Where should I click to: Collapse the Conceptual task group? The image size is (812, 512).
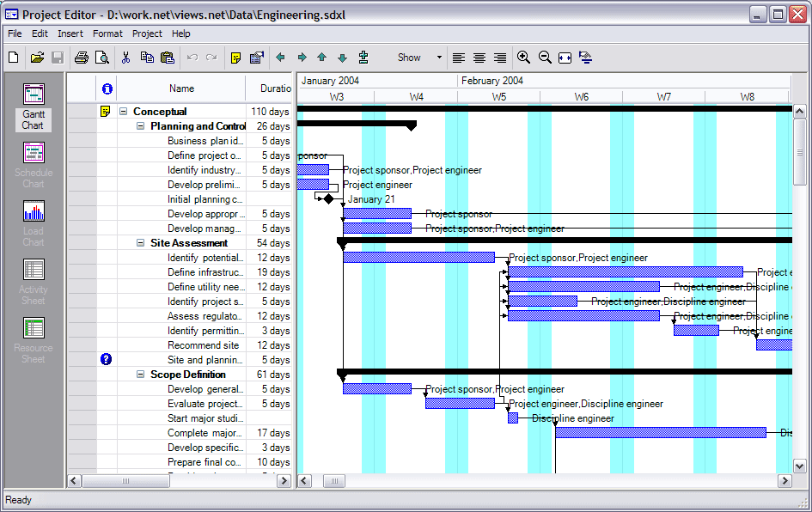[x=123, y=112]
